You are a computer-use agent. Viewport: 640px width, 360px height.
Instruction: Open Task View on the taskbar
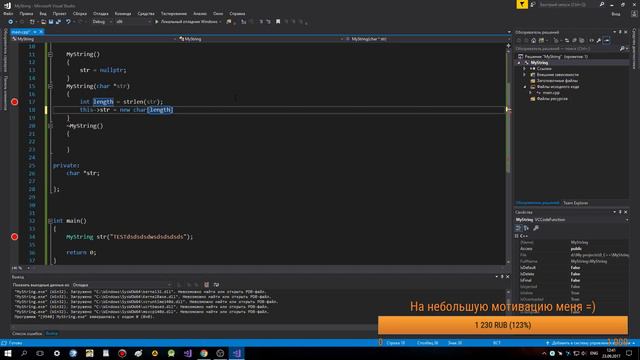[40, 353]
